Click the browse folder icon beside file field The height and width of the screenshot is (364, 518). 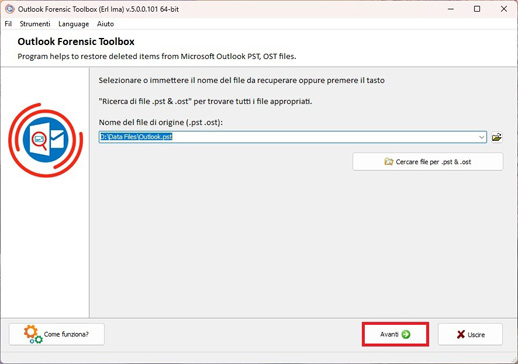tap(497, 137)
